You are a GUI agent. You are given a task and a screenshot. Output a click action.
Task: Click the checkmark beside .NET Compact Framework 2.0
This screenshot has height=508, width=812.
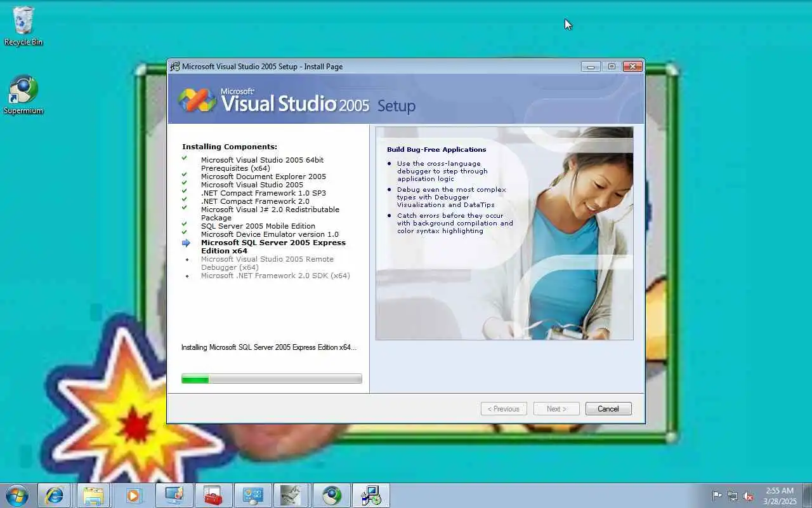[x=185, y=199]
